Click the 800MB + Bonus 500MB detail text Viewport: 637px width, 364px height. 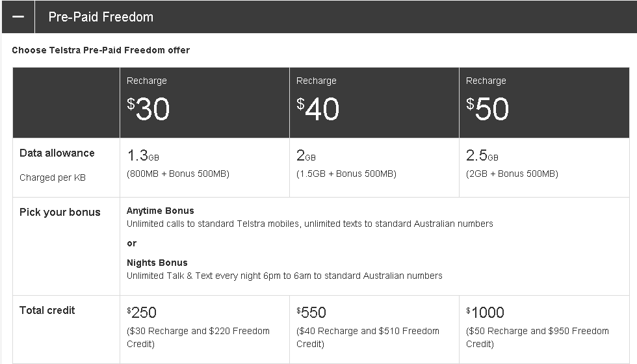[x=178, y=174]
